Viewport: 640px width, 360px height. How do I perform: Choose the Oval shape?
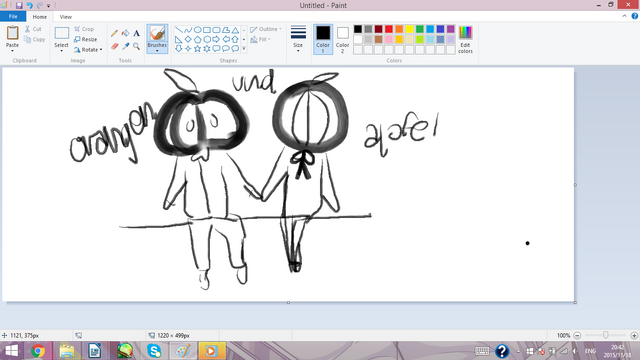point(197,30)
